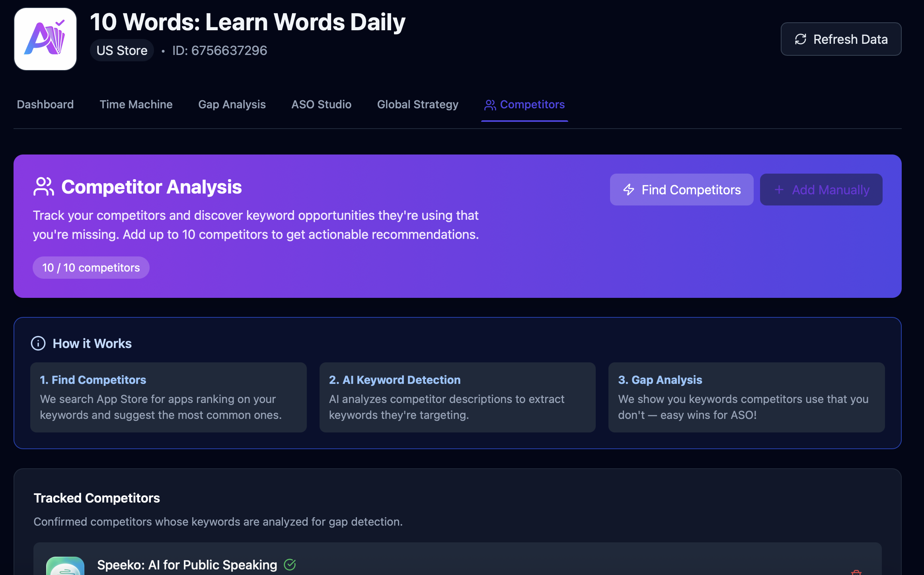Click the Speeko app icon thumbnail
This screenshot has height=575, width=924.
(x=65, y=567)
